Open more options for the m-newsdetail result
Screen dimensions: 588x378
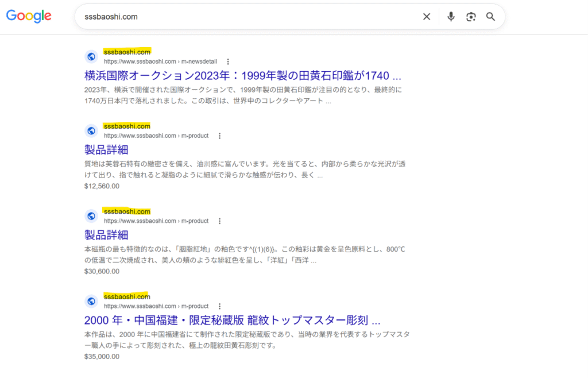[x=228, y=61]
